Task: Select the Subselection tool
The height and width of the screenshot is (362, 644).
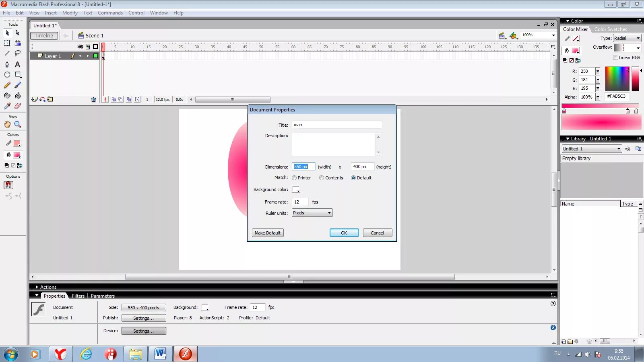Action: coord(18,33)
